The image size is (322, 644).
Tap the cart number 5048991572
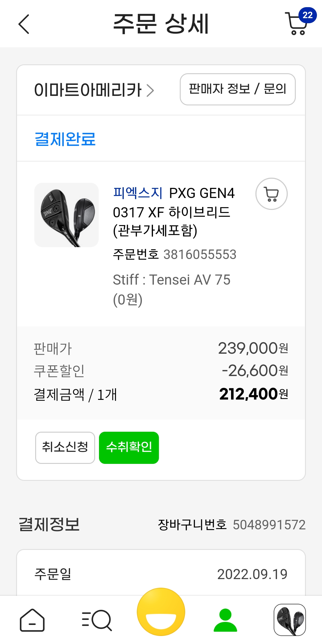[269, 525]
